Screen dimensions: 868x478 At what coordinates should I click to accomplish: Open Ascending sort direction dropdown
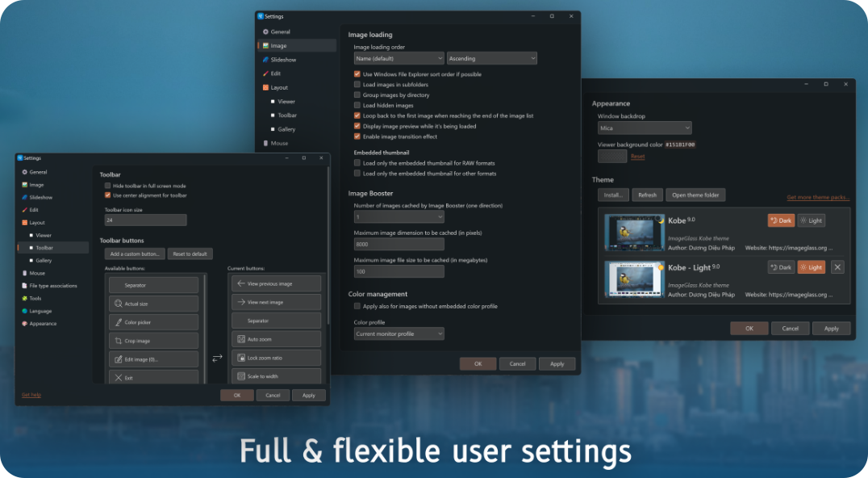coord(491,58)
